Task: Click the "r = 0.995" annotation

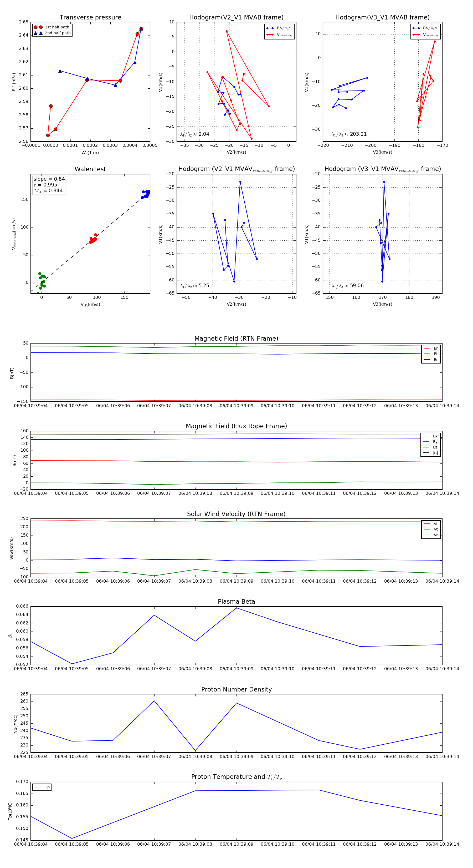Action: click(45, 185)
